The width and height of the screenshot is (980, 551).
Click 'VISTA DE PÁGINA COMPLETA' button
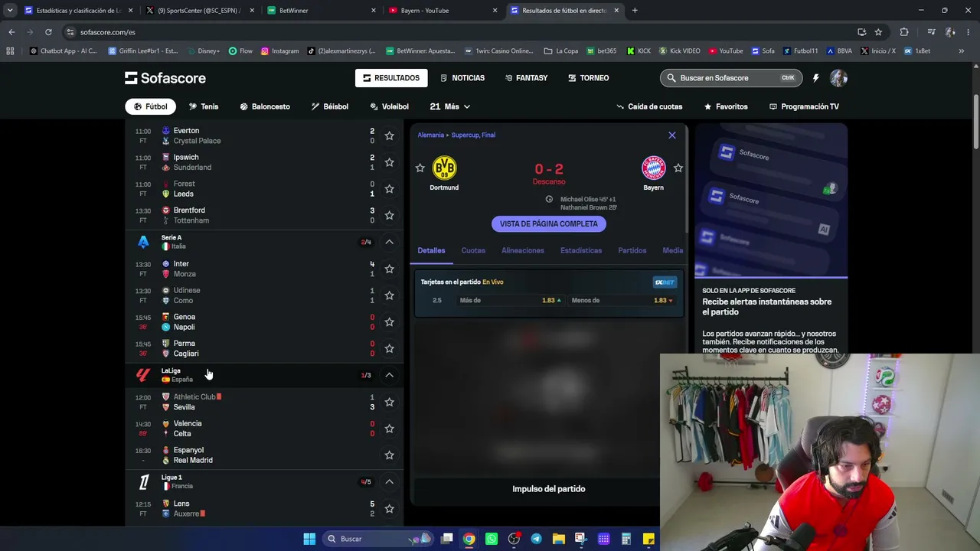pos(549,223)
